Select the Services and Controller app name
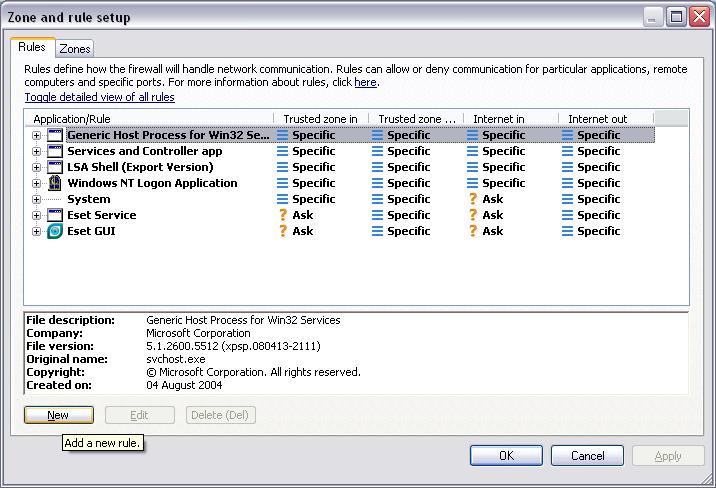716x488 pixels. click(x=145, y=151)
